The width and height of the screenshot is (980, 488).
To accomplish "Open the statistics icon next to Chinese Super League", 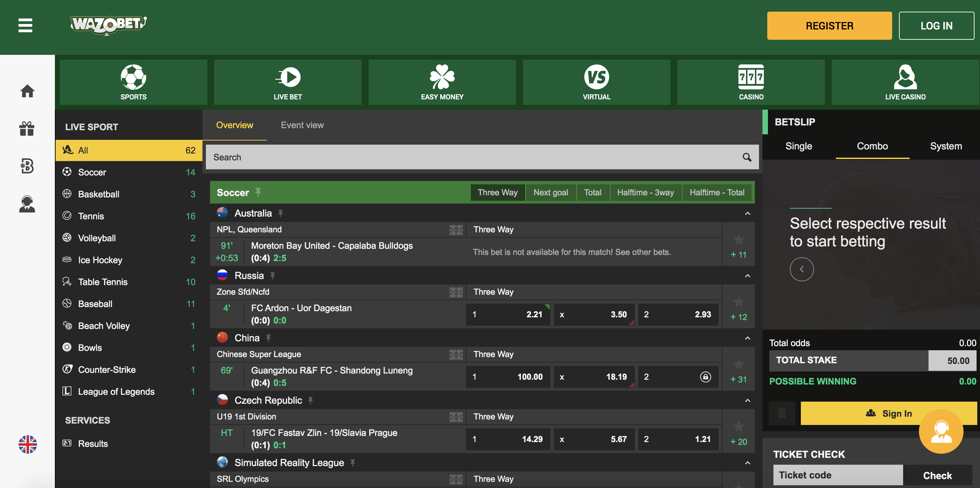I will pos(456,354).
